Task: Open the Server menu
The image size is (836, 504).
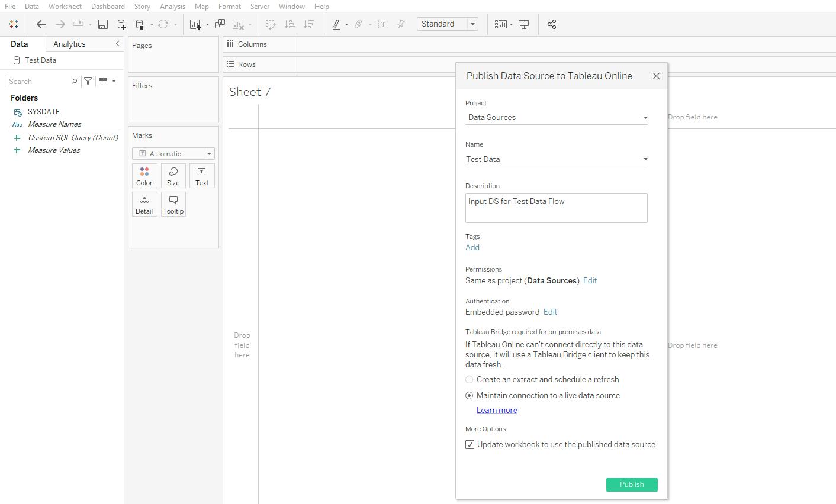Action: click(x=260, y=7)
